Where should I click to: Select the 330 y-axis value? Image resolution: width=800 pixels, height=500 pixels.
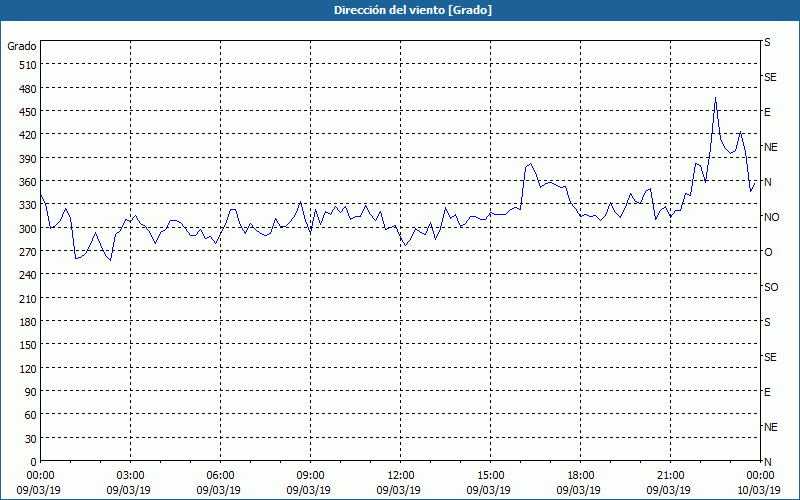tap(28, 205)
